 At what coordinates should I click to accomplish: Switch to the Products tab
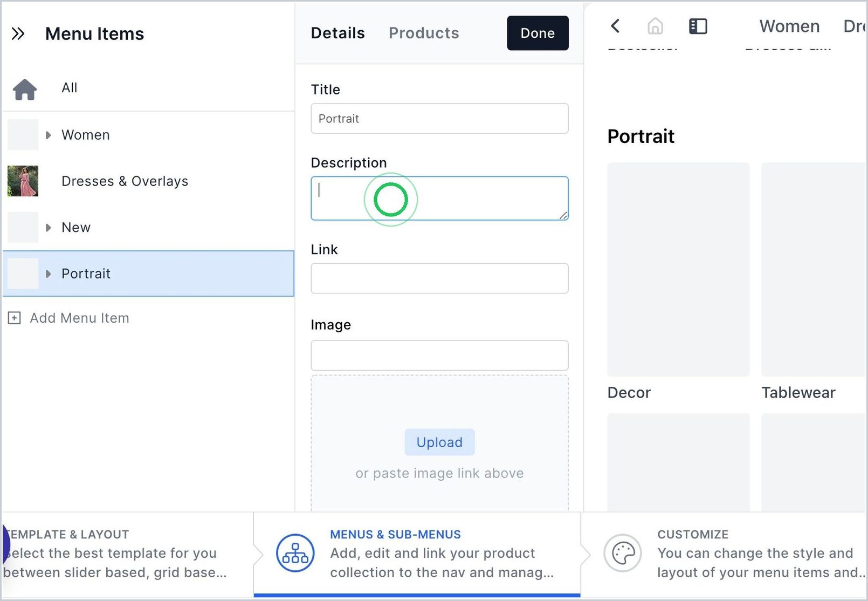(424, 33)
